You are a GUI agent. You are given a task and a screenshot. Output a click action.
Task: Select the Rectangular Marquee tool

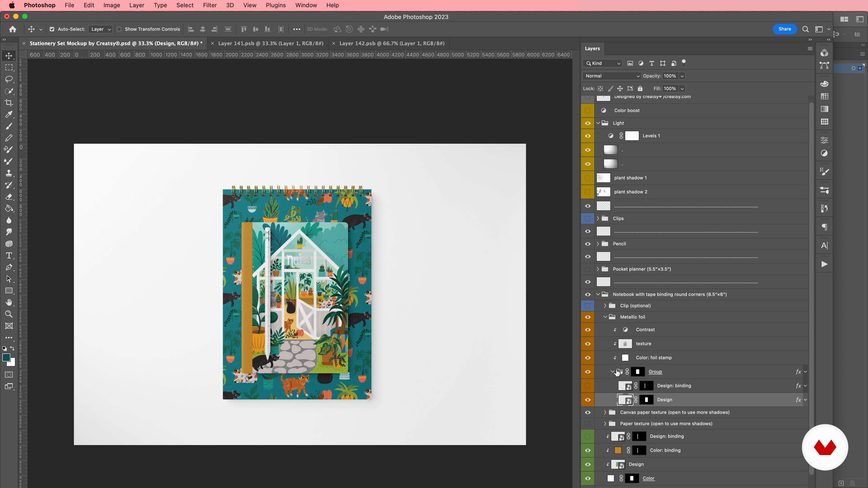(9, 68)
